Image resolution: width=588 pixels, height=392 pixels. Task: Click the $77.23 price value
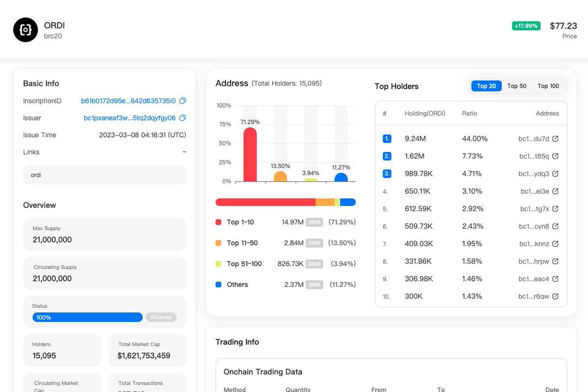(x=563, y=26)
